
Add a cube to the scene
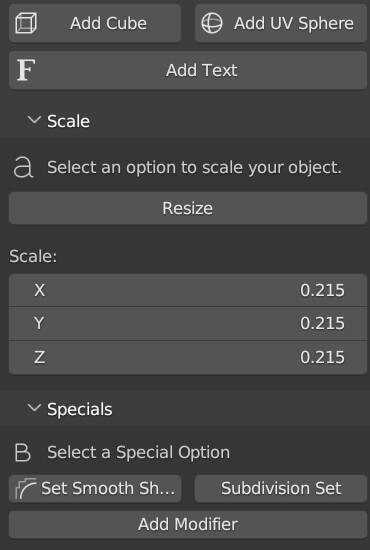[95, 24]
